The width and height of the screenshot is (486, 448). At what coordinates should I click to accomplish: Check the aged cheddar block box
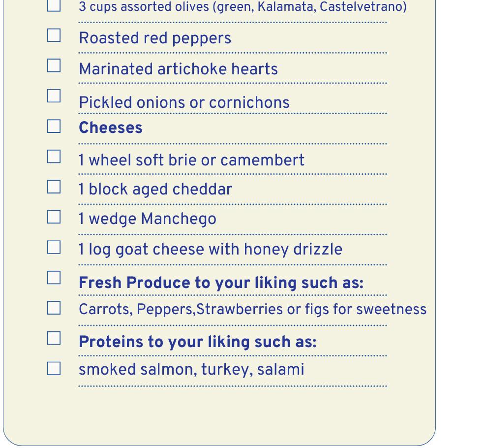[54, 187]
